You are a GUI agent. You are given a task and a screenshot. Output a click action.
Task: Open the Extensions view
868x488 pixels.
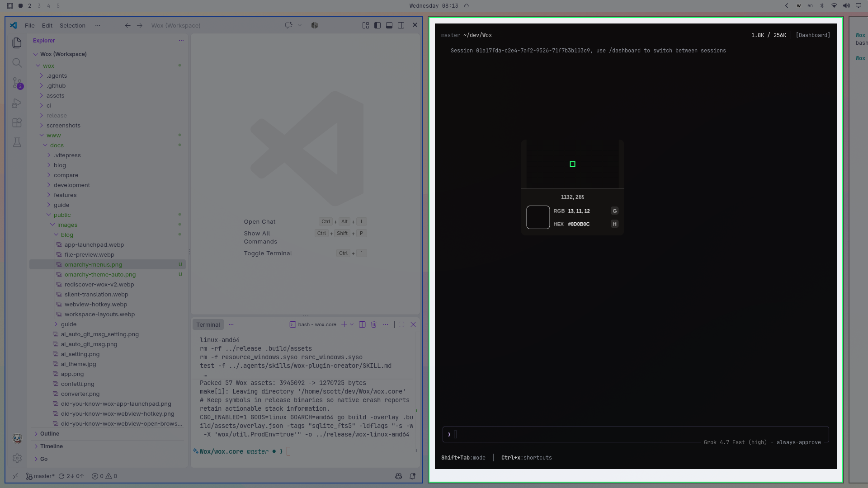click(x=17, y=123)
